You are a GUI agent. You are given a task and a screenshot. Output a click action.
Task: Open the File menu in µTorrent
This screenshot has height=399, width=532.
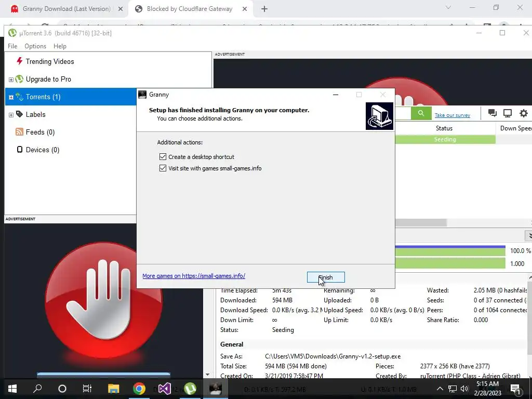coord(12,46)
